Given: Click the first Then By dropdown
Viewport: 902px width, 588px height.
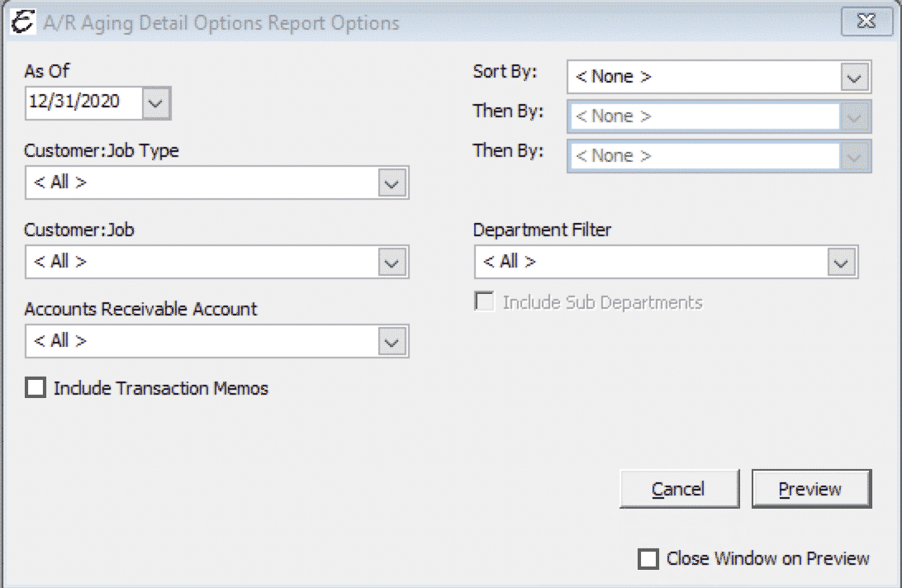Looking at the screenshot, I should (718, 117).
